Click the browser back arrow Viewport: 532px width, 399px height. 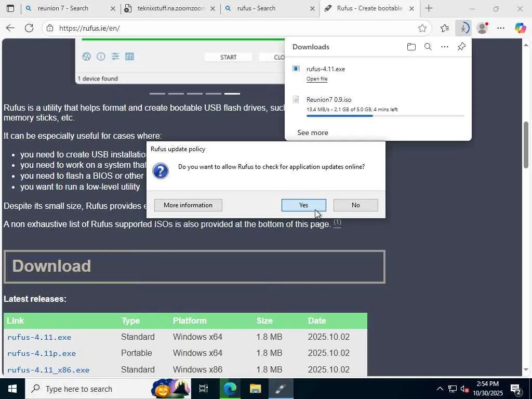[10, 28]
